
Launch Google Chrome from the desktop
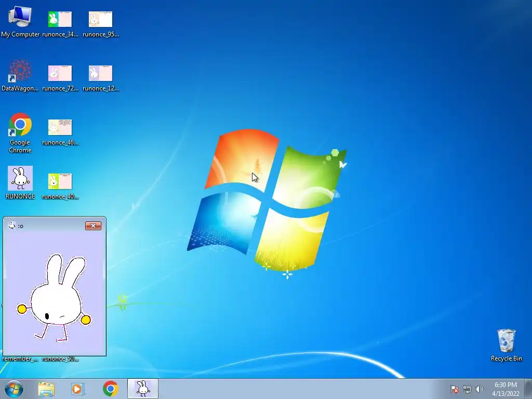pos(20,133)
